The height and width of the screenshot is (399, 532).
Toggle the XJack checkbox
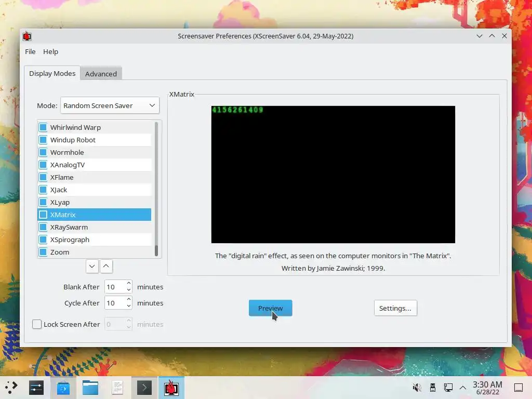[43, 190]
